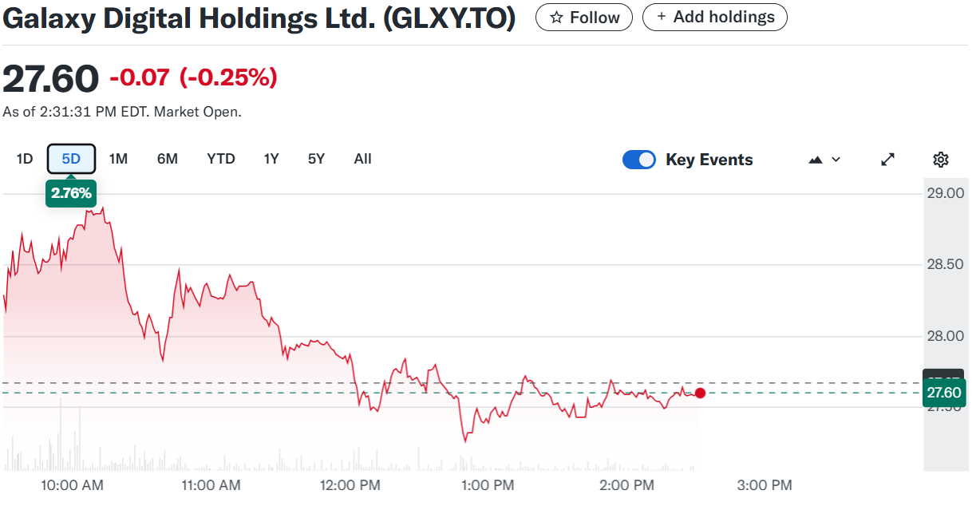
Task: Select the All time range
Action: [362, 159]
